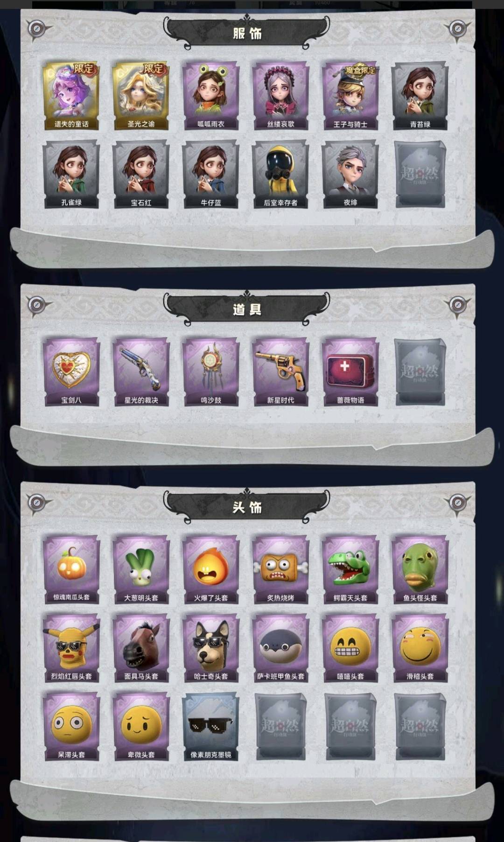This screenshot has height=842, width=504.
Task: Choose the 后室幸存者 yellow hazmat outfit
Action: (280, 174)
